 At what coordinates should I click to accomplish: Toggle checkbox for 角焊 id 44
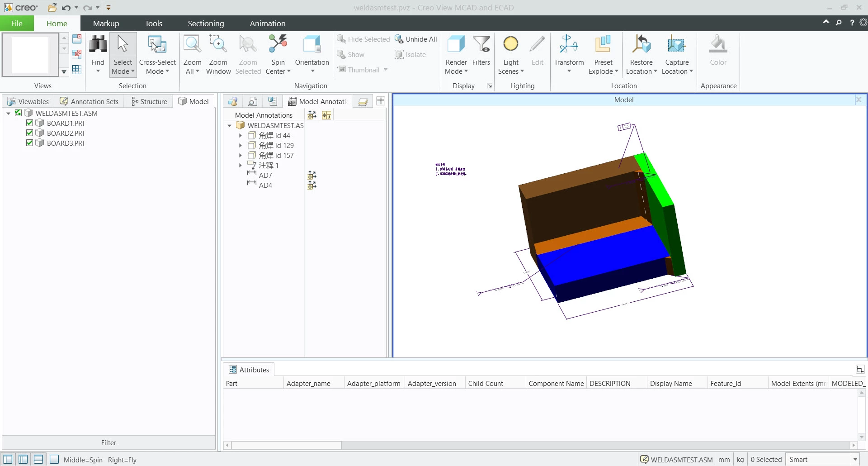point(252,135)
